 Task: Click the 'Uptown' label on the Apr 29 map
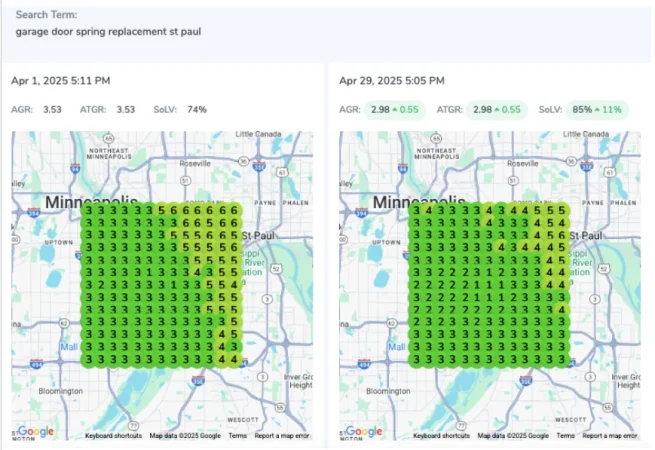[386, 242]
